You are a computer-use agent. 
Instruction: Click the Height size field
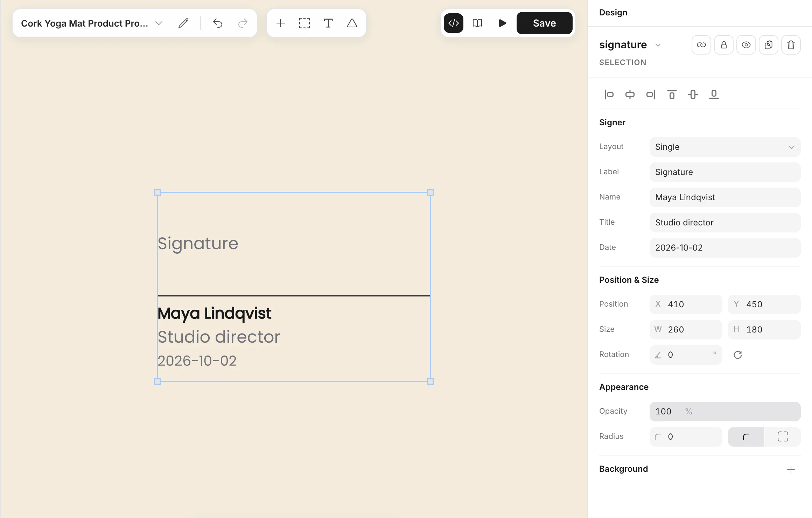click(764, 330)
